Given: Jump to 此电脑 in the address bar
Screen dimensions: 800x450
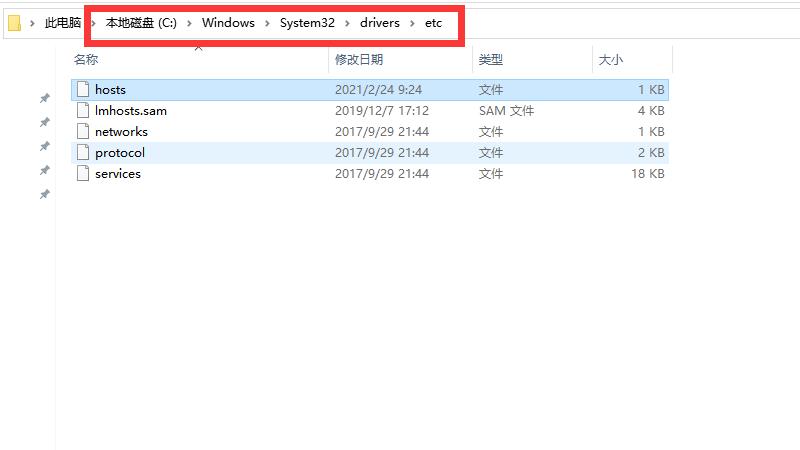Looking at the screenshot, I should tap(63, 23).
